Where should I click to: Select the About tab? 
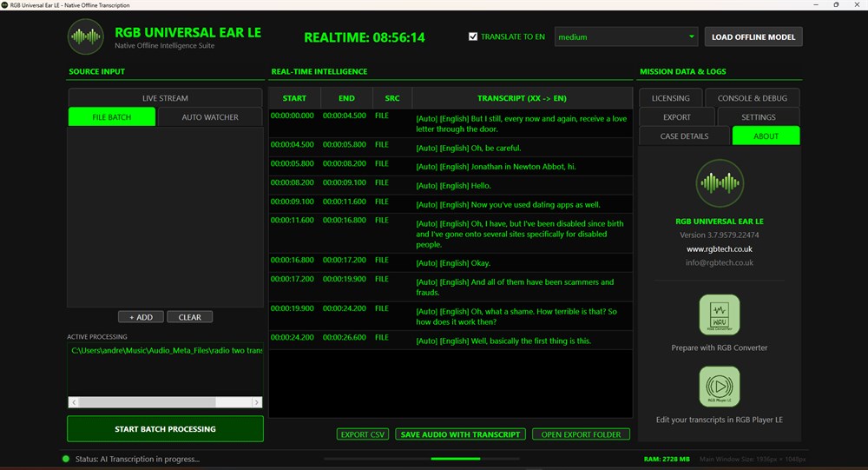click(766, 136)
